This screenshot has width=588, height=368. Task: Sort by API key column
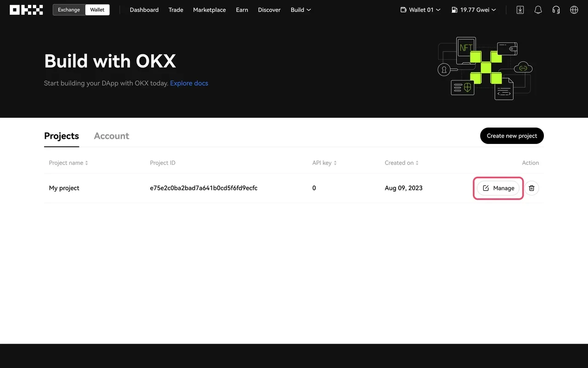tap(324, 163)
